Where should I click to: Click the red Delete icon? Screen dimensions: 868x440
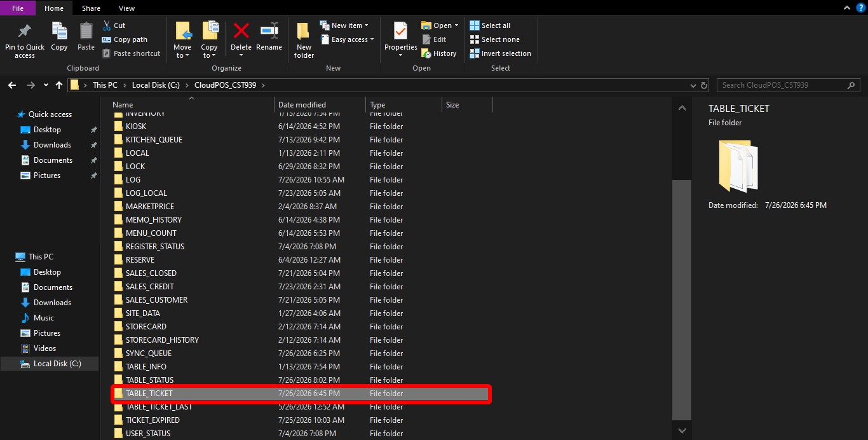coord(241,30)
